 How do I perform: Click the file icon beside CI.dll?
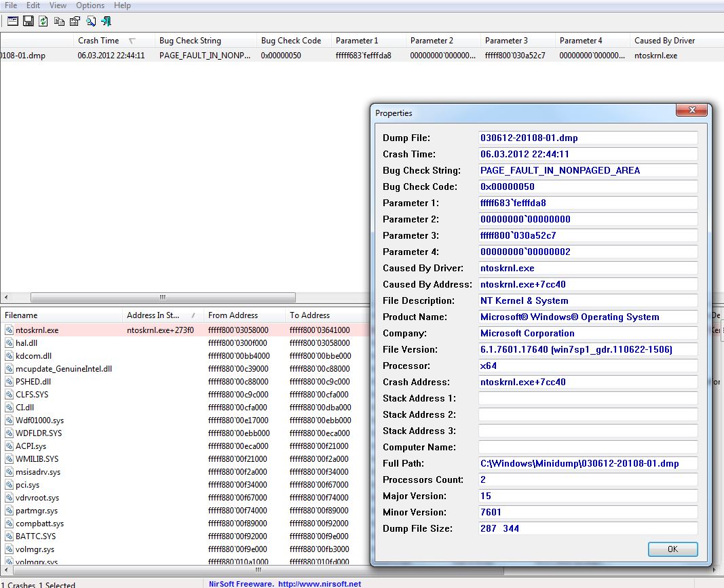tap(9, 408)
